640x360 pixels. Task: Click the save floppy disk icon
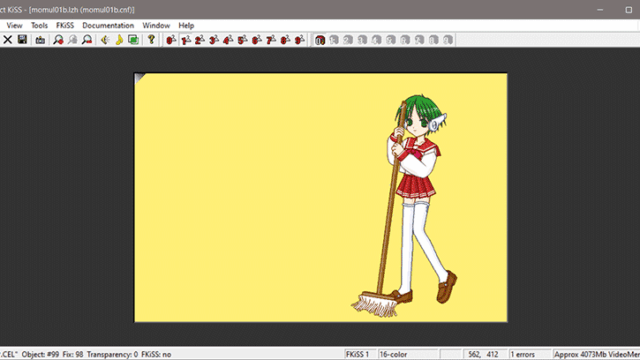(x=22, y=40)
